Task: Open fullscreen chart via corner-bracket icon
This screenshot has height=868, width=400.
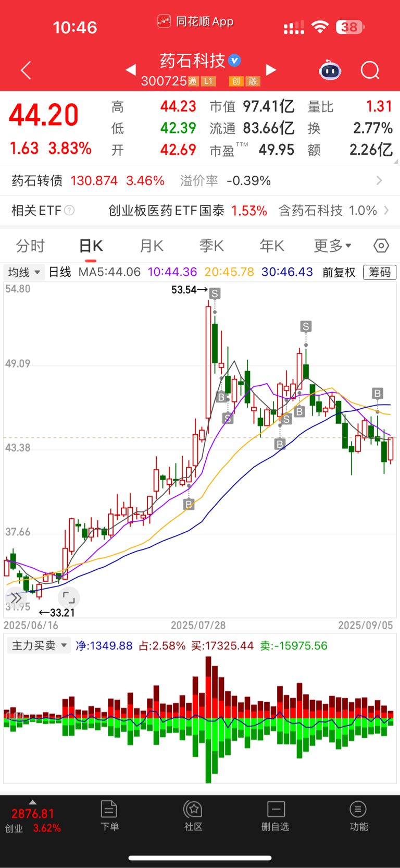Action: 68,597
